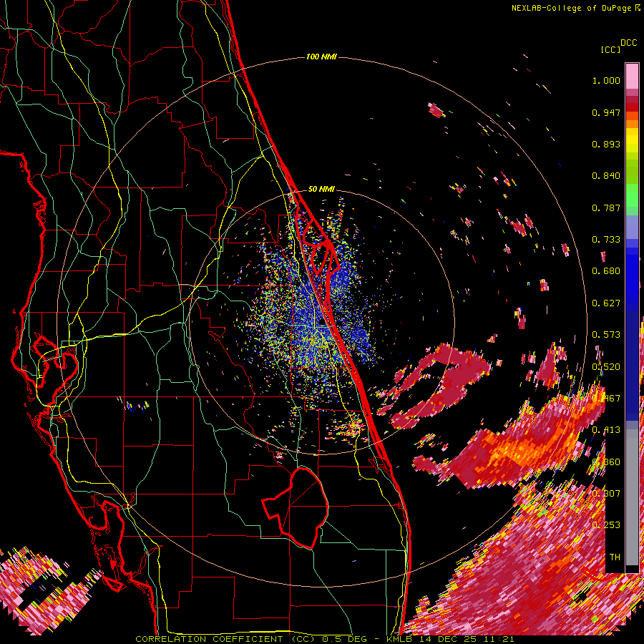This screenshot has width=644, height=644.
Task: Click the 0.307 scale value
Action: [606, 493]
